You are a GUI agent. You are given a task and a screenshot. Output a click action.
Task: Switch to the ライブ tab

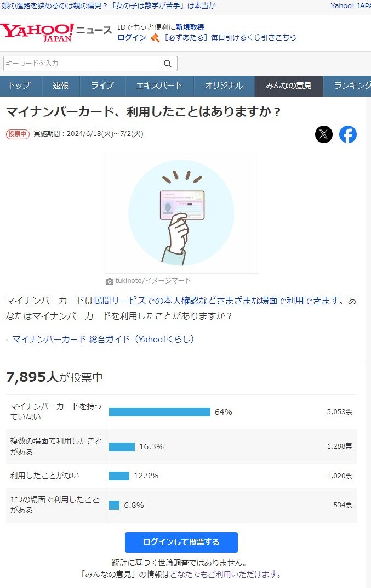coord(102,86)
